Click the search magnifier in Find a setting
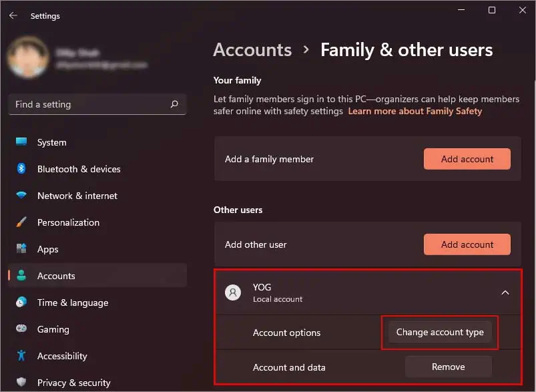The width and height of the screenshot is (536, 392). coord(174,104)
